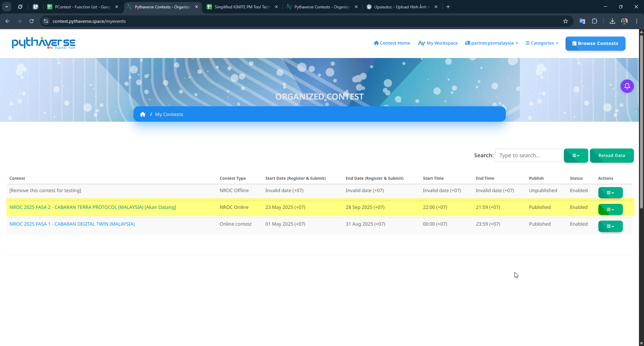
Task: Bookmark this page with star icon
Action: [566, 21]
